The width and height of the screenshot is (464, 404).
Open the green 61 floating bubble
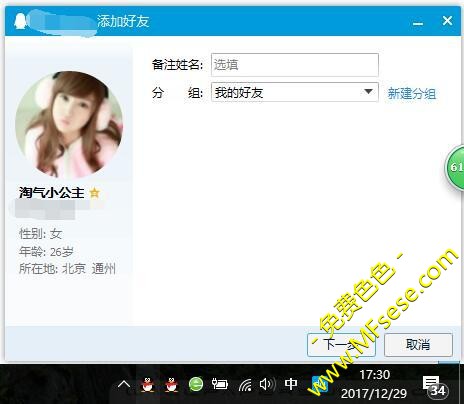pyautogui.click(x=455, y=168)
